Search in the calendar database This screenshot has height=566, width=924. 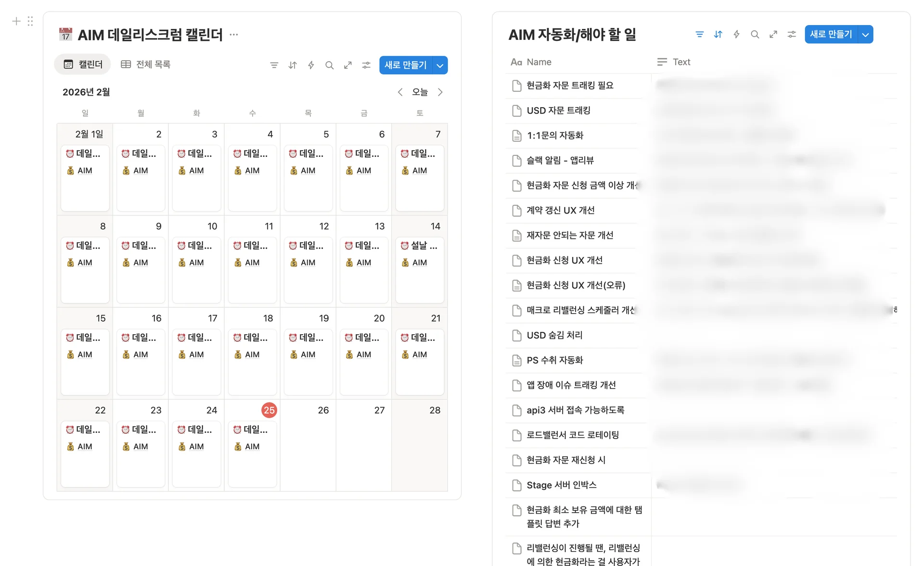tap(329, 65)
